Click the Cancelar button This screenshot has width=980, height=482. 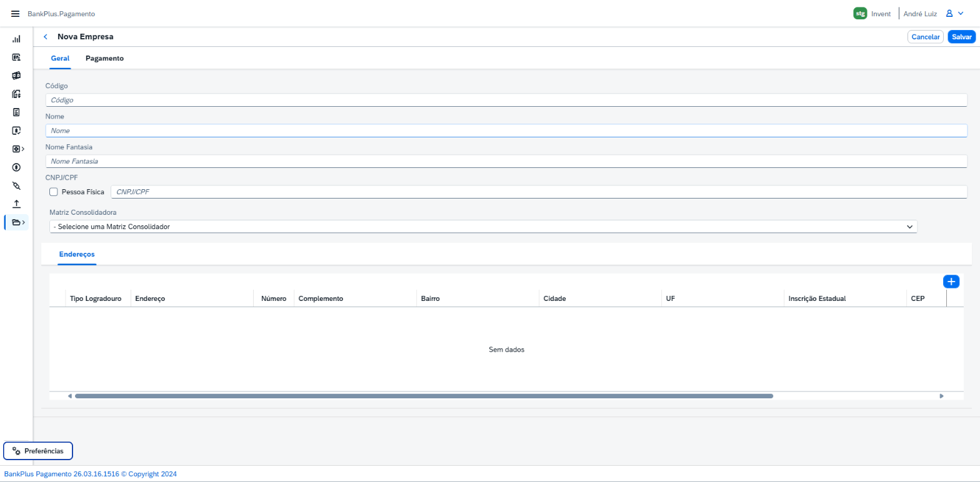[x=926, y=37]
